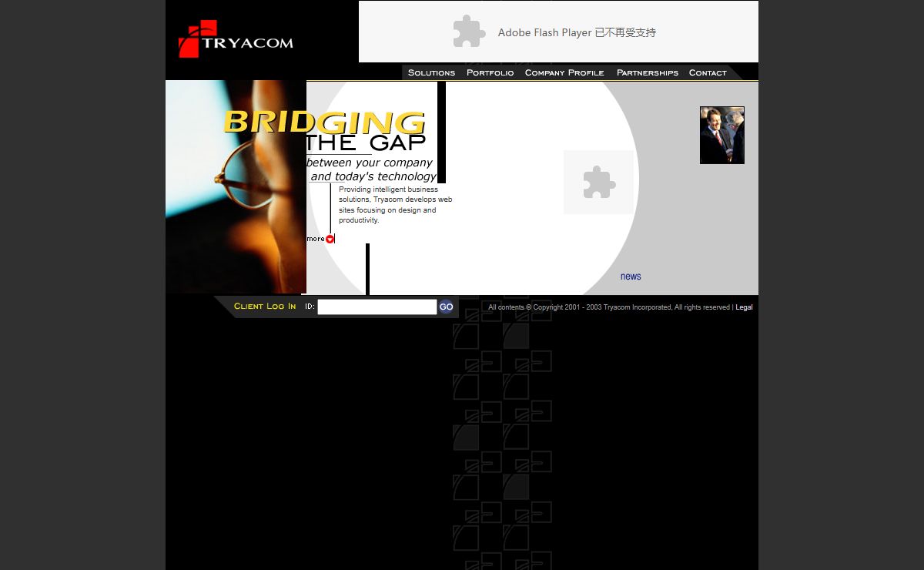The width and height of the screenshot is (924, 570).
Task: Open the Contact menu item
Action: click(x=708, y=72)
